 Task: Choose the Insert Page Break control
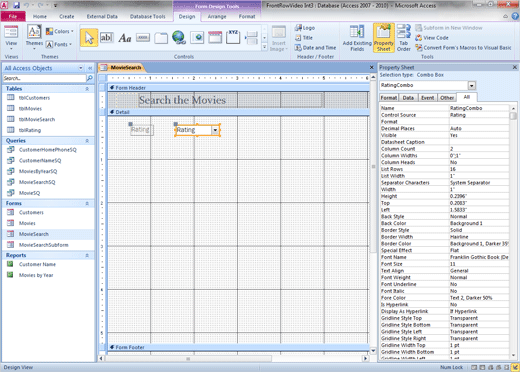(251, 38)
